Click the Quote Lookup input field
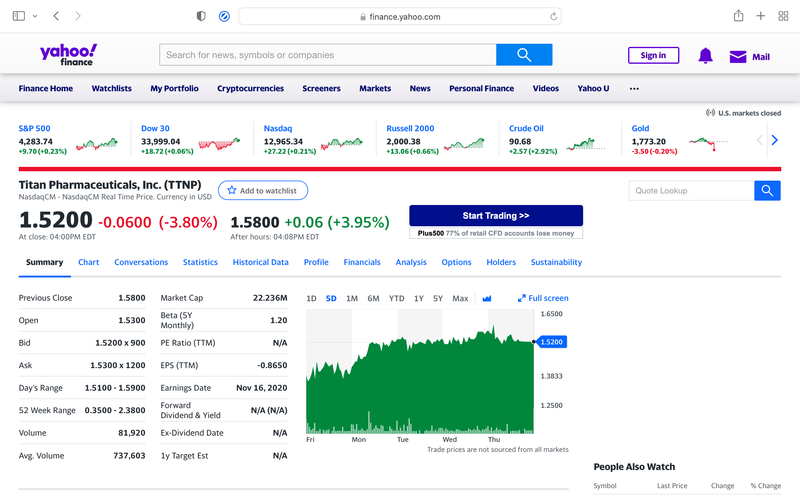The width and height of the screenshot is (800, 500). [691, 191]
